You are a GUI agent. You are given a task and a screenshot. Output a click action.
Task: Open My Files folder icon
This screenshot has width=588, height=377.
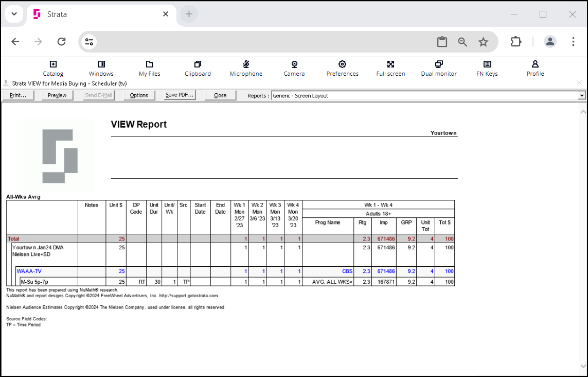[150, 64]
